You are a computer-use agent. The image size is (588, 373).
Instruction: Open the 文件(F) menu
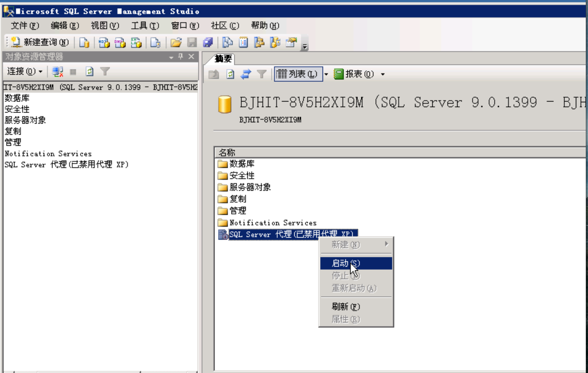tap(25, 25)
